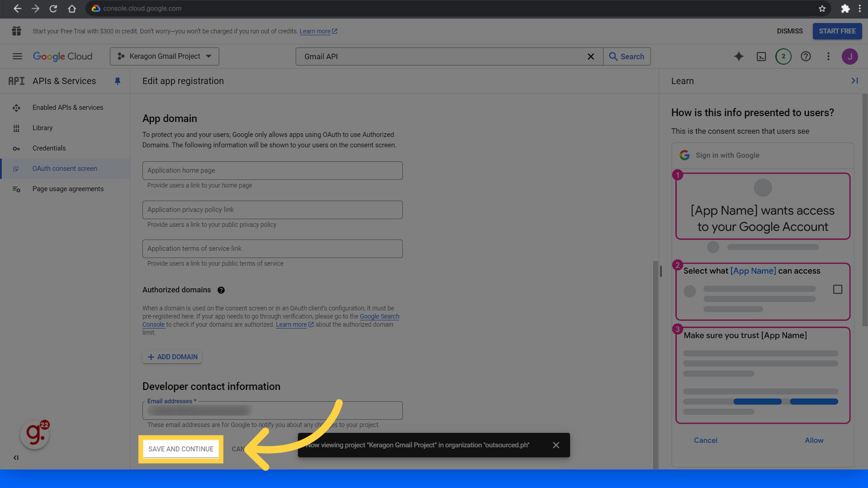Click the APIs & Services heading
The image size is (868, 488).
64,81
